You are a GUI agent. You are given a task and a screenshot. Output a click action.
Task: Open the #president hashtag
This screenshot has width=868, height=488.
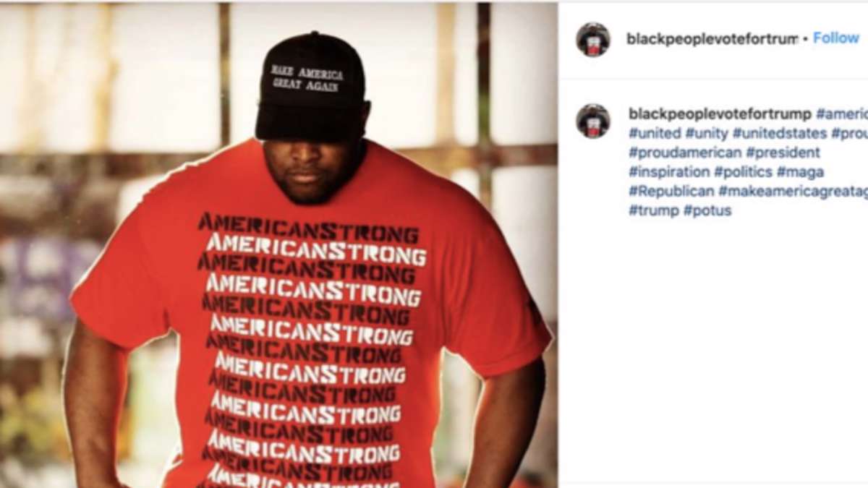[x=783, y=153]
